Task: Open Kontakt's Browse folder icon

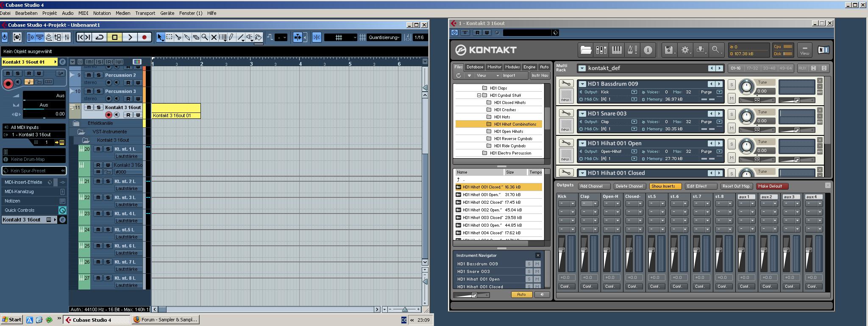Action: [x=586, y=50]
